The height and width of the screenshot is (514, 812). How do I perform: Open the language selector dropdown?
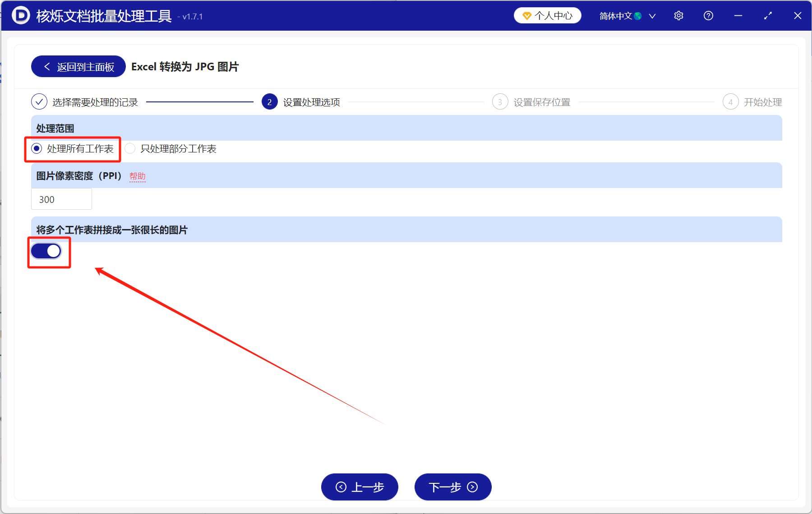click(x=652, y=15)
